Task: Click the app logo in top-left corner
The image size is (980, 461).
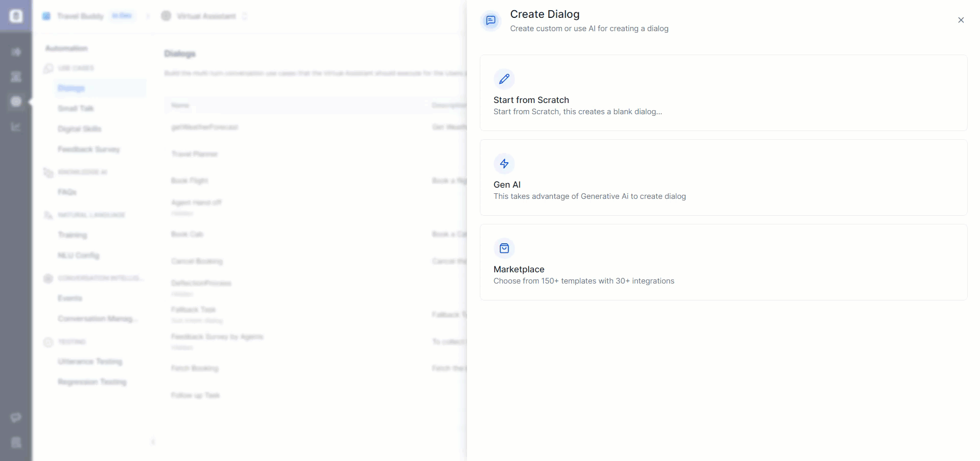Action: [16, 16]
